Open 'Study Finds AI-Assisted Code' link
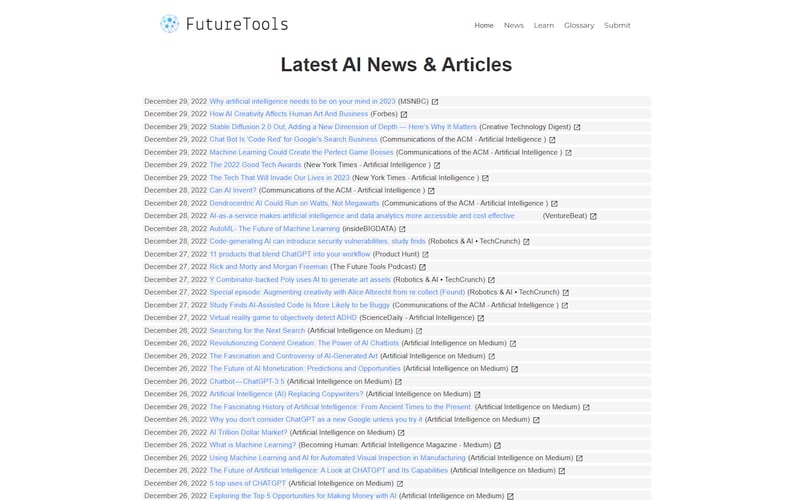Screen dimensions: 800x500 tap(299, 306)
